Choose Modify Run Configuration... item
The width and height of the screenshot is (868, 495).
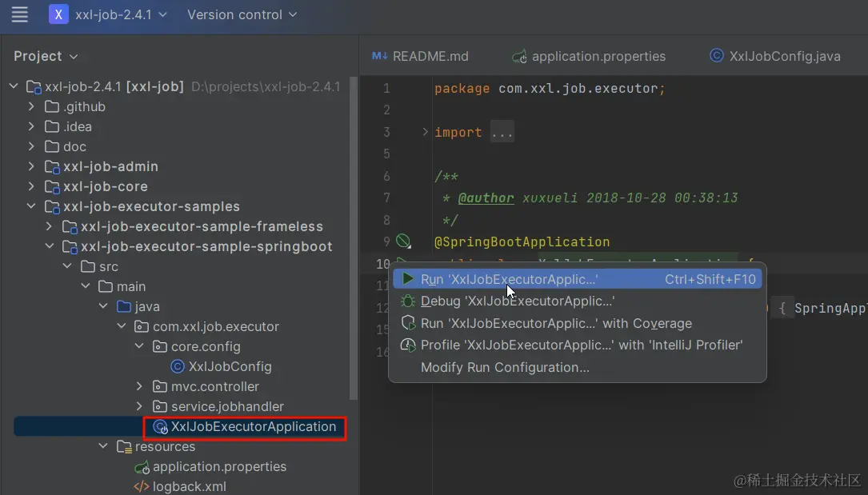578,367
